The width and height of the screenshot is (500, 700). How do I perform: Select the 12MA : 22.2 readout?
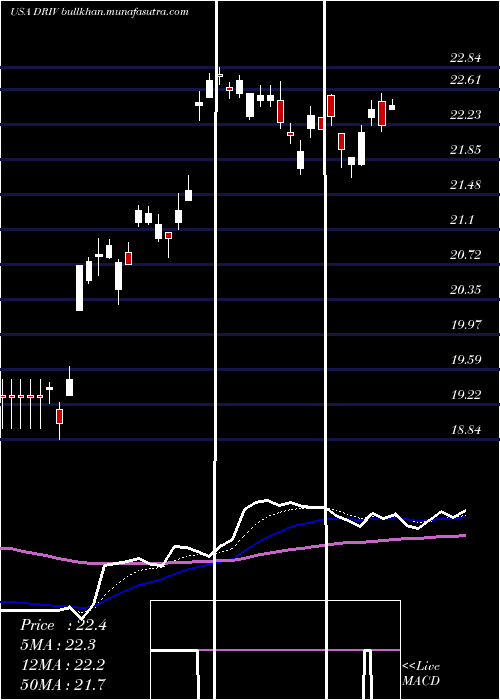click(x=62, y=665)
